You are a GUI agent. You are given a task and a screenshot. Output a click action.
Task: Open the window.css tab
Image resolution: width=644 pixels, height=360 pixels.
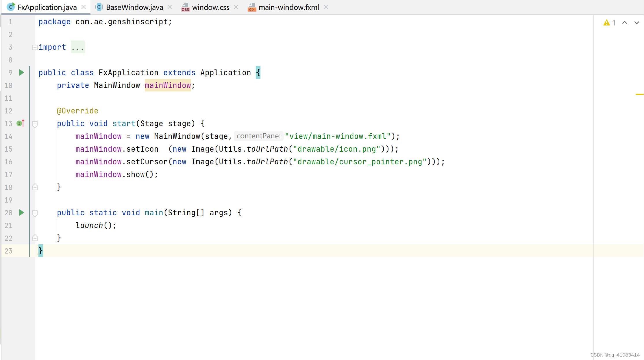(x=210, y=7)
